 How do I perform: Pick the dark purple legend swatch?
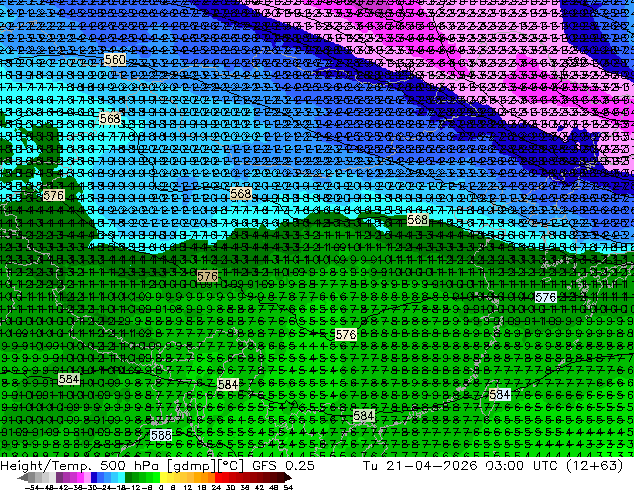pyautogui.click(x=59, y=478)
